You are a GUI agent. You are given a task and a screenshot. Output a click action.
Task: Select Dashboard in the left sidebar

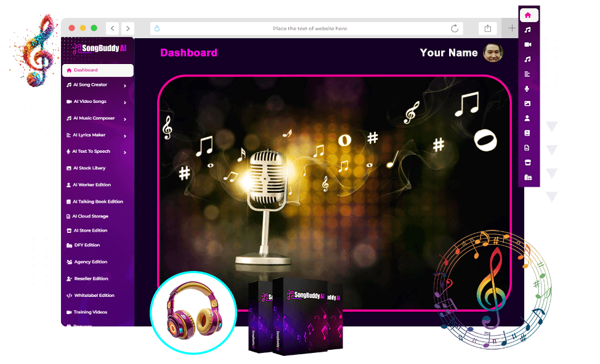(97, 70)
